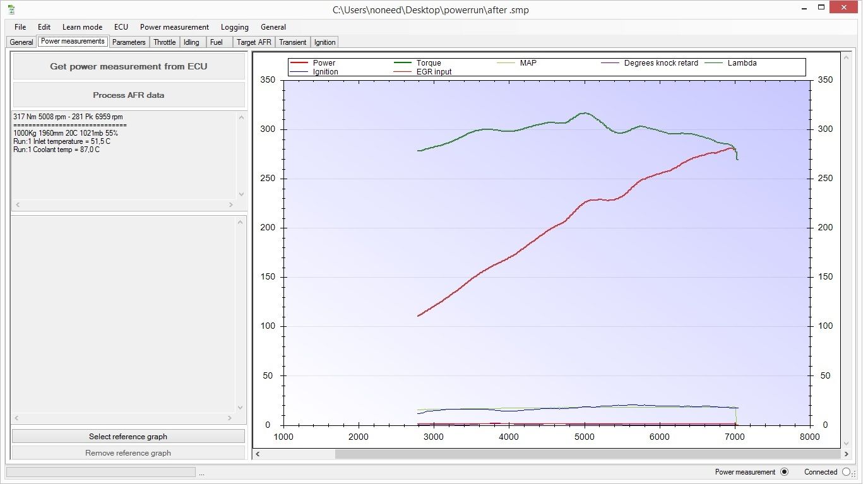Click 'Run:1 Coolant temp = 87,0 C' text
Screen dimensions: 868x484
coord(56,150)
